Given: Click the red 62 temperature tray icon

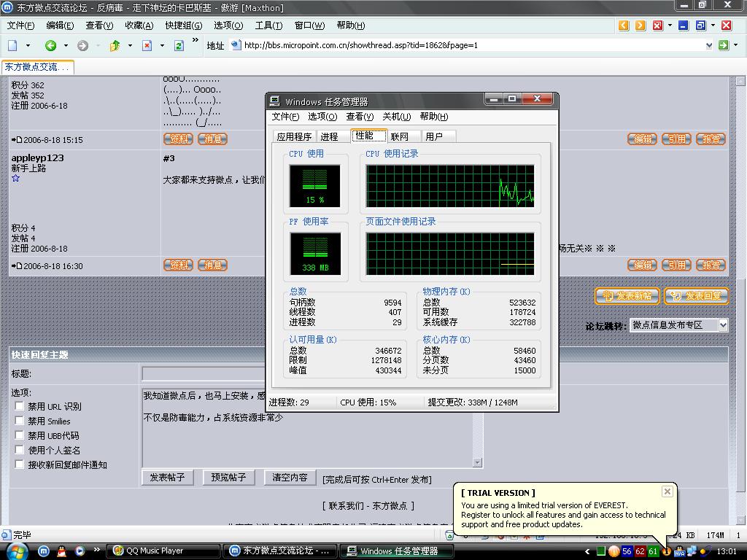Looking at the screenshot, I should 640,551.
